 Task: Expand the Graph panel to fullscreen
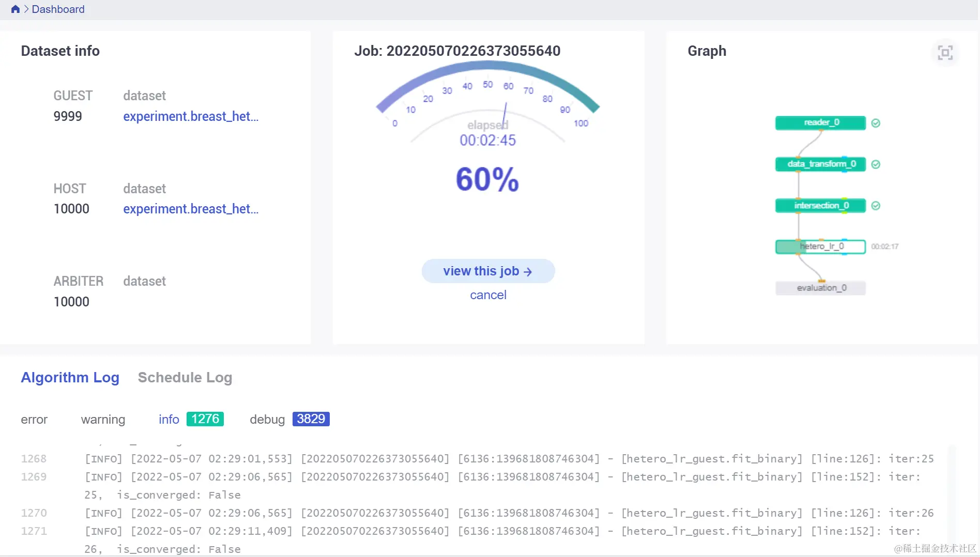945,53
